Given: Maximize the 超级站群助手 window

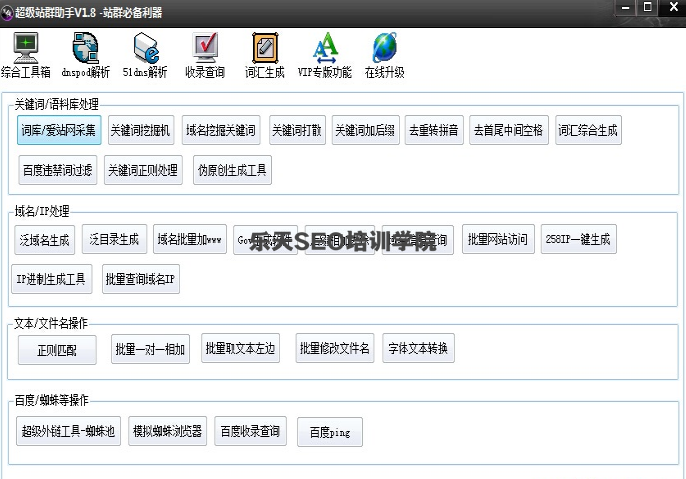Looking at the screenshot, I should (x=648, y=7).
